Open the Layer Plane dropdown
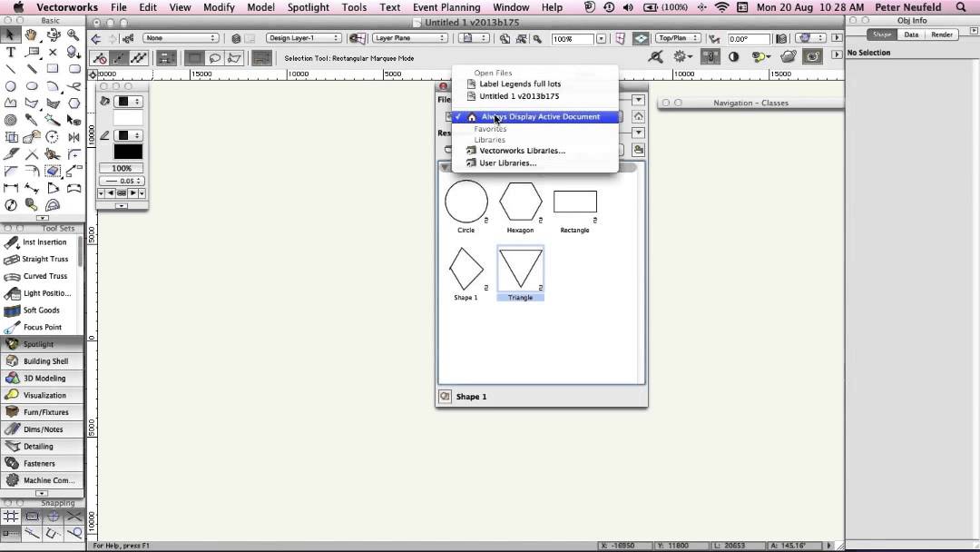This screenshot has height=552, width=980. click(x=410, y=38)
